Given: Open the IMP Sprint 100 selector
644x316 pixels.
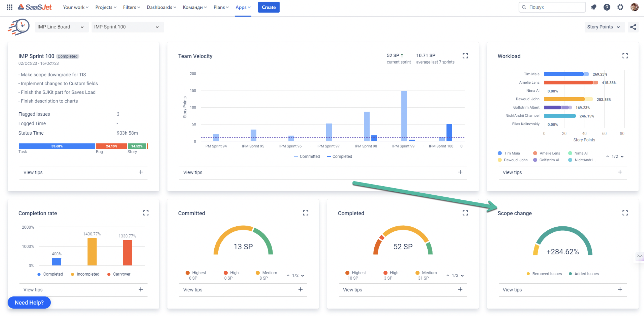Looking at the screenshot, I should [x=127, y=27].
